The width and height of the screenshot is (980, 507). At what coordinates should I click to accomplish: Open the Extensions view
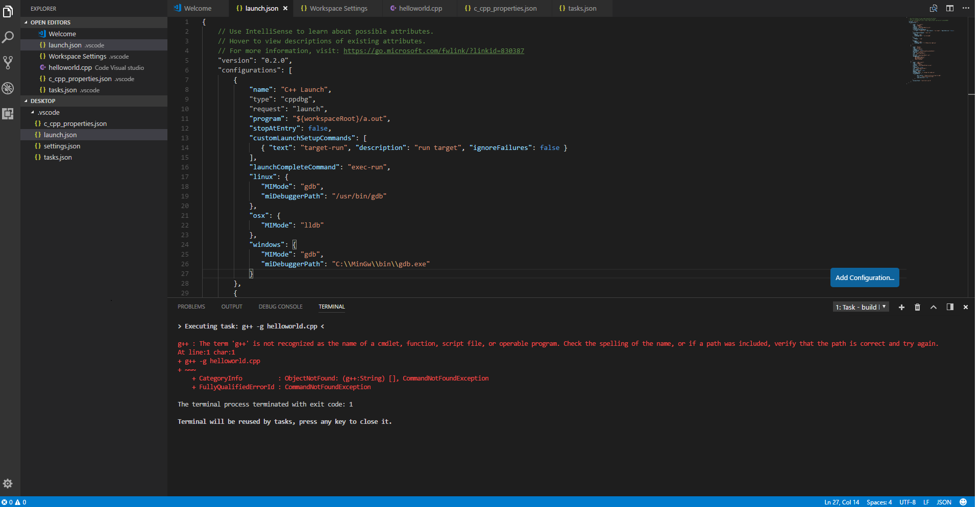[8, 114]
